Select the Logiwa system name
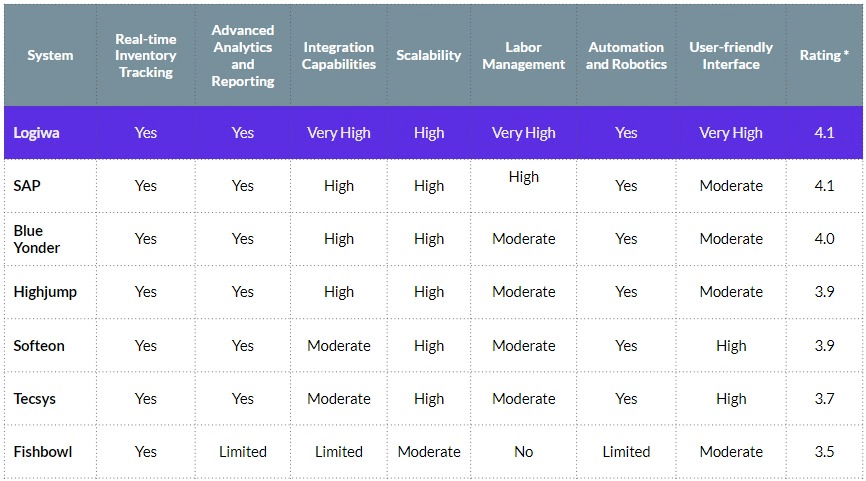The height and width of the screenshot is (481, 866). click(x=37, y=133)
